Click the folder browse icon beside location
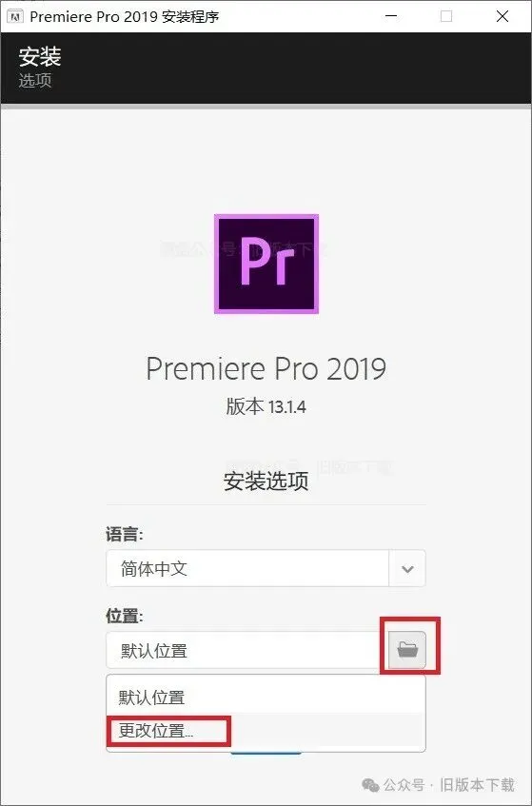Viewport: 532px width, 806px height. [x=407, y=650]
